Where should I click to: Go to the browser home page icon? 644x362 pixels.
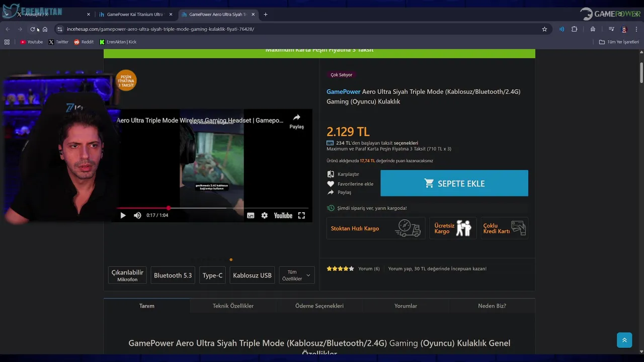pos(45,29)
